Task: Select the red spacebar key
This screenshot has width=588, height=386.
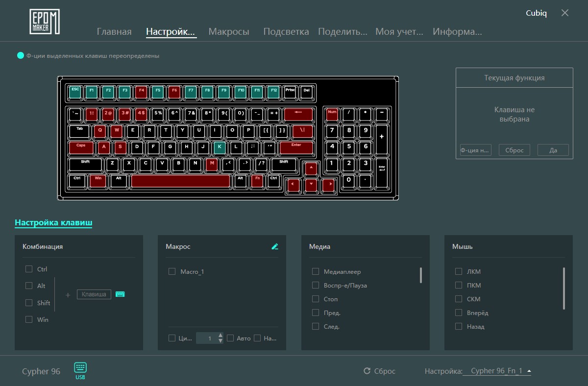Action: (181, 181)
